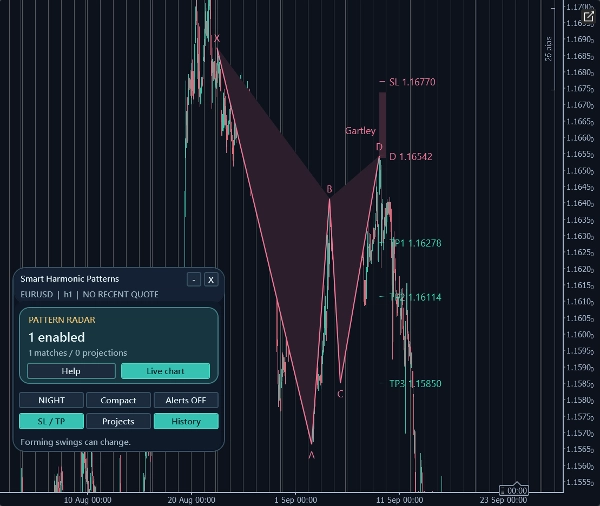Viewport: 600px width, 506px height.
Task: Click the pop-out chart icon
Action: (x=589, y=16)
